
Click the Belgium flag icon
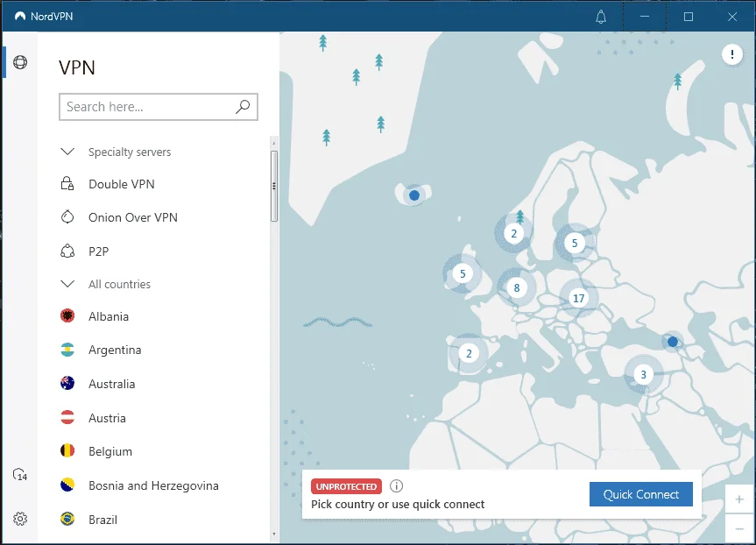67,451
